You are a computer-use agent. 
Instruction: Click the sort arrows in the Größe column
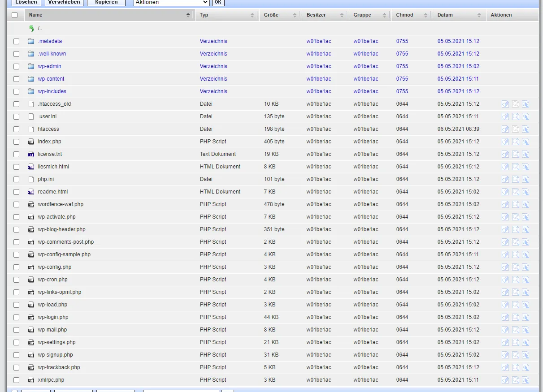point(295,15)
